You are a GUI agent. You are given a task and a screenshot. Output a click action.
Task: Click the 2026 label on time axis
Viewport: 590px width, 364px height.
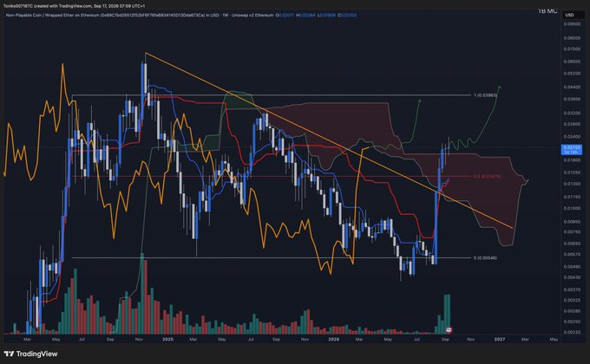pyautogui.click(x=334, y=339)
